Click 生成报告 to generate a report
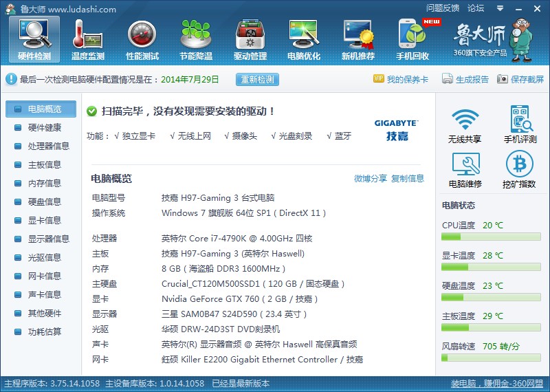The image size is (550, 392). point(466,79)
